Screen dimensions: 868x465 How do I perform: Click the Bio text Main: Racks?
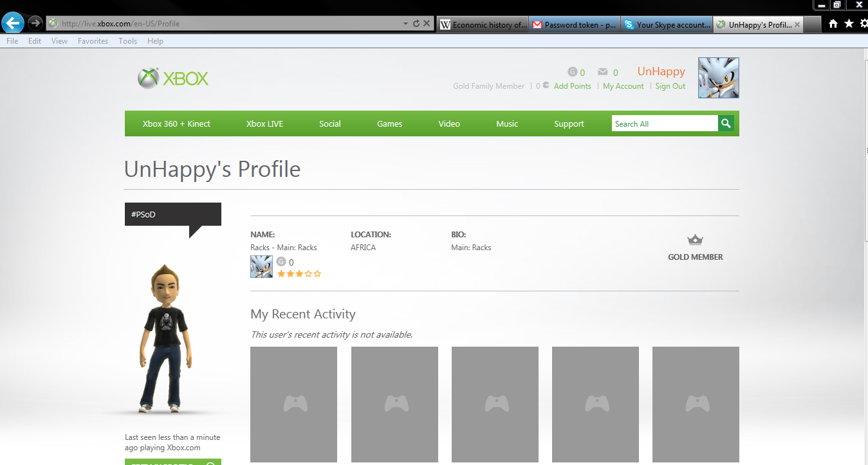coord(471,248)
